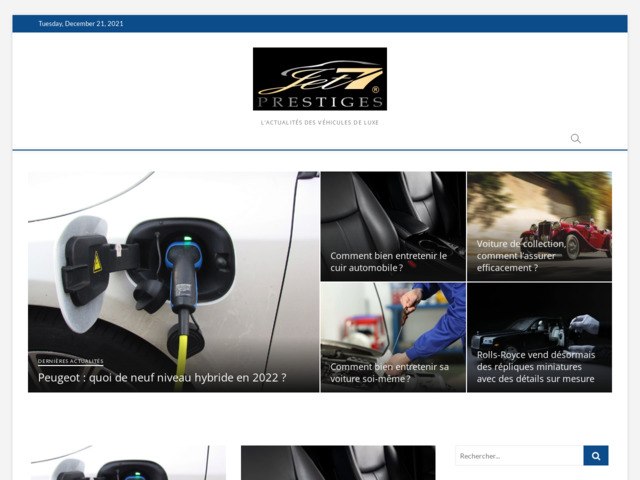Image resolution: width=640 pixels, height=480 pixels.
Task: Open 'Comment bien entretenir sa voiture soi-même' link
Action: pyautogui.click(x=389, y=372)
